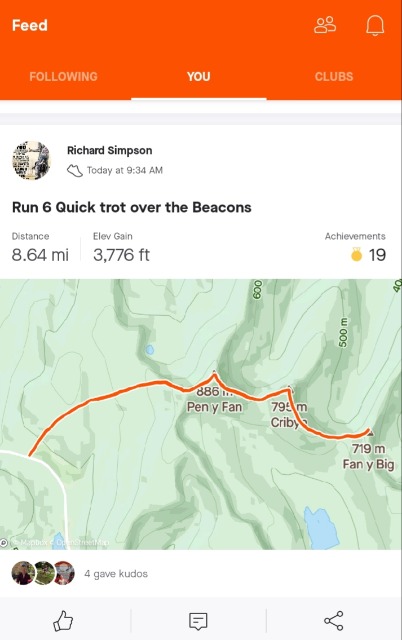Give kudos with thumbs-up icon
This screenshot has height=640, width=402.
click(63, 621)
